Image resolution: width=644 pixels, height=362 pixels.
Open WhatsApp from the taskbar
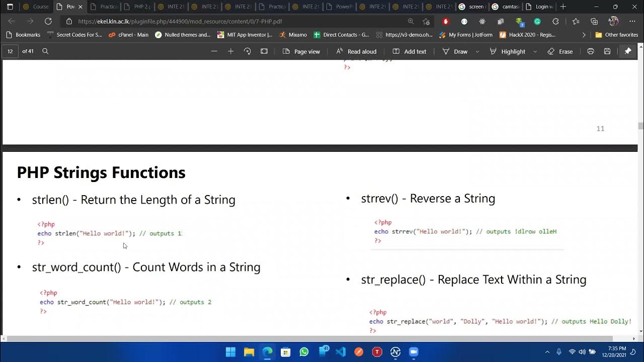coord(304,352)
